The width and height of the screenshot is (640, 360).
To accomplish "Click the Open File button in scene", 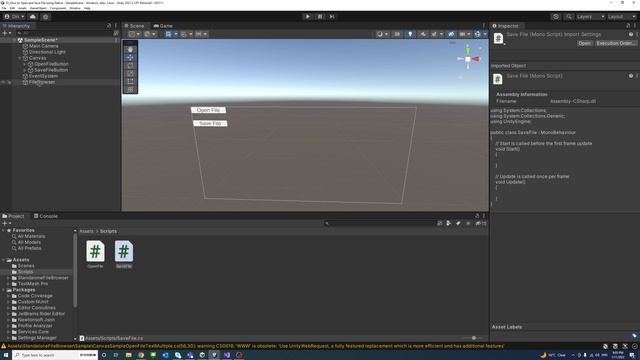I will pyautogui.click(x=208, y=110).
